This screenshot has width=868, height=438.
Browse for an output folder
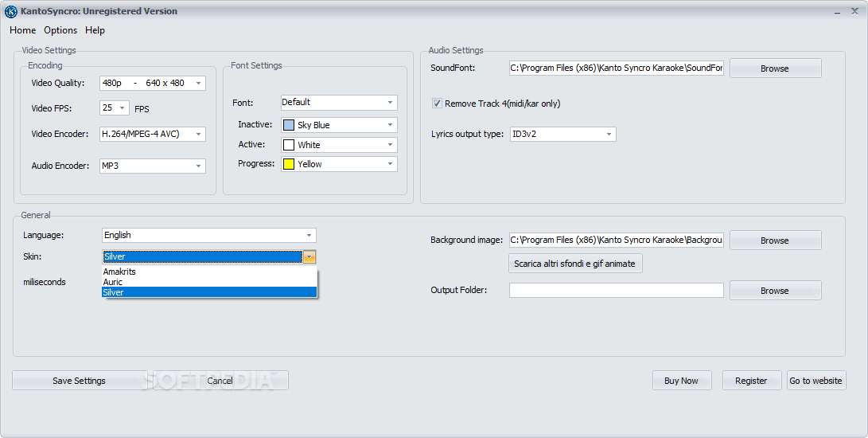click(x=775, y=291)
